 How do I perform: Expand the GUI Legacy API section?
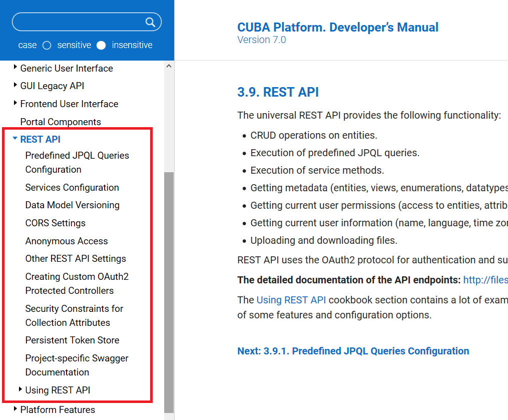coord(15,86)
